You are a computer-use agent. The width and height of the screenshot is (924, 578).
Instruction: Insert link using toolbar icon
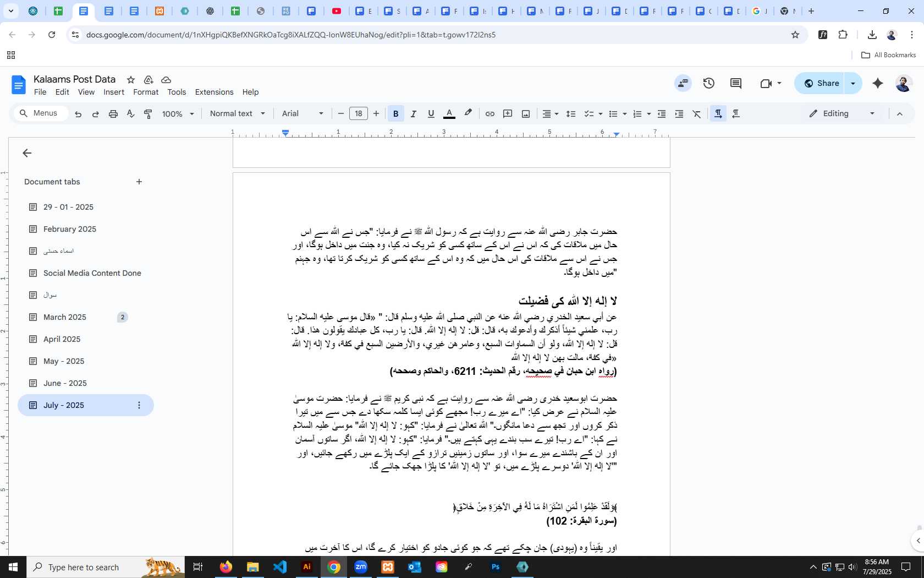pos(490,114)
